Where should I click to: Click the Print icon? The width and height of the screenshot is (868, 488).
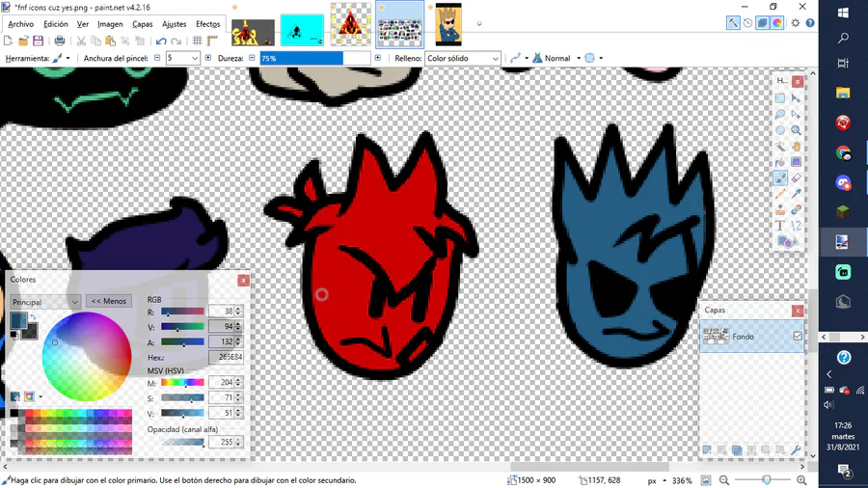(59, 41)
